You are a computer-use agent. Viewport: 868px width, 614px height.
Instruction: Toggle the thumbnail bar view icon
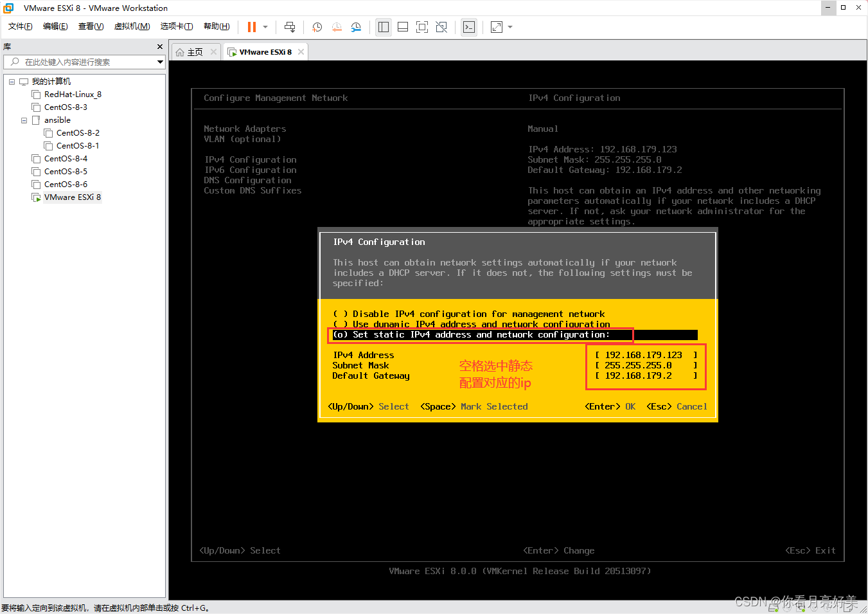pos(403,27)
